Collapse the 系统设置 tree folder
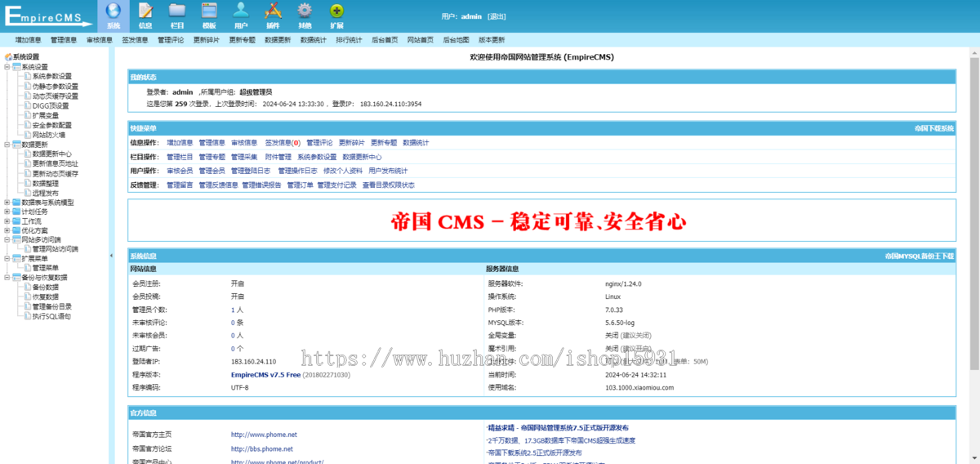Viewport: 980px width, 464px height. 7,67
